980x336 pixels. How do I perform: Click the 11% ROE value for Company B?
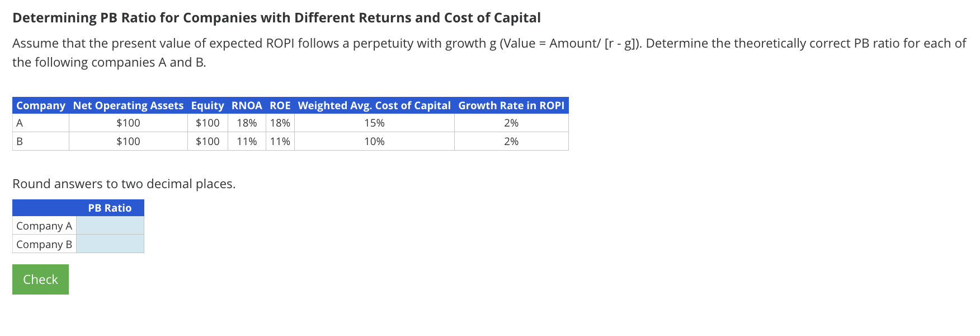click(x=280, y=141)
